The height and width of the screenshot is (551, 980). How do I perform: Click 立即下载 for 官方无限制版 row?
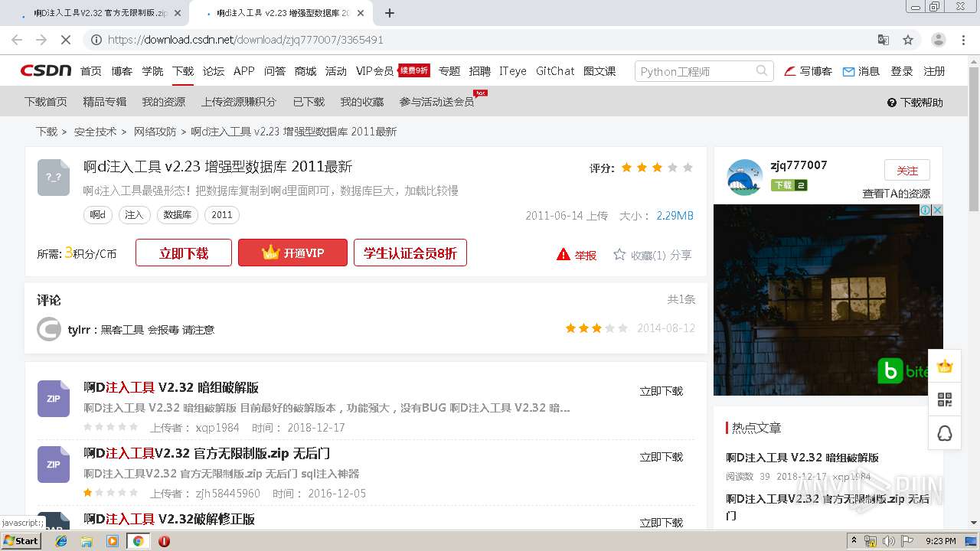(661, 457)
